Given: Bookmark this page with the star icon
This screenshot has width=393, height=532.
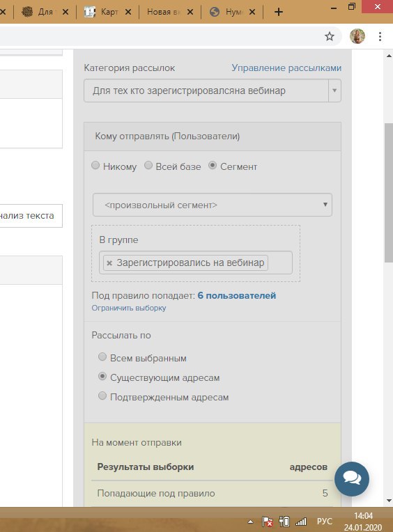Looking at the screenshot, I should click(x=329, y=36).
